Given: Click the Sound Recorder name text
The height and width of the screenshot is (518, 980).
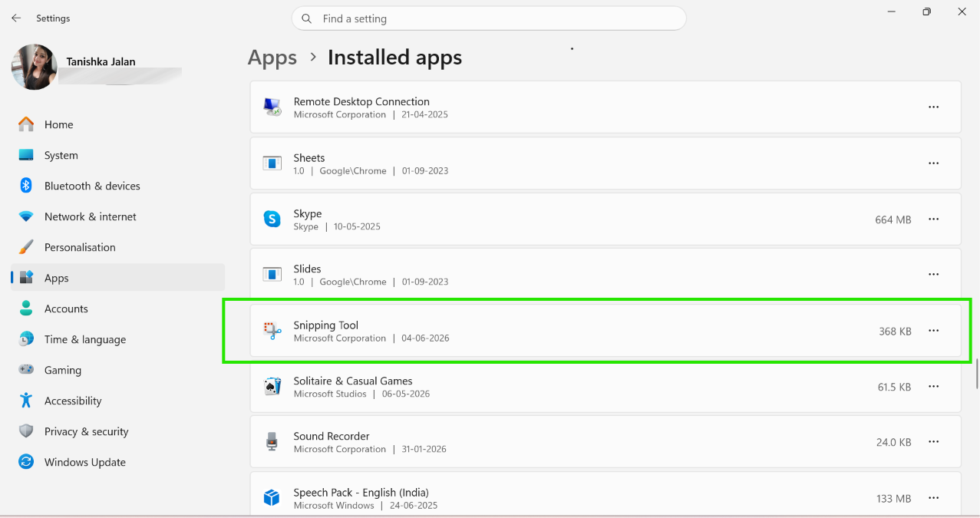Looking at the screenshot, I should pyautogui.click(x=332, y=436).
